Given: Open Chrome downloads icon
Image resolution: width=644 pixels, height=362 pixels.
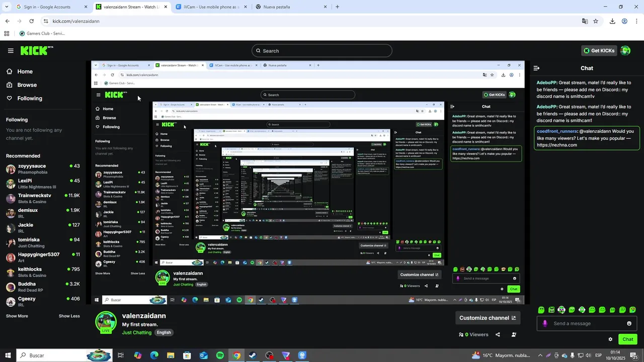Looking at the screenshot, I should [x=612, y=21].
